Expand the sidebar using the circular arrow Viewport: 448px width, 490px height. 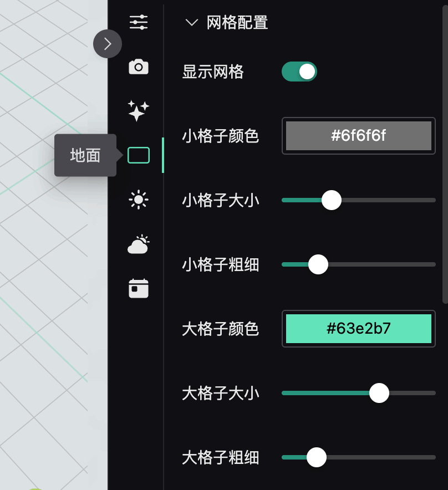(x=108, y=44)
